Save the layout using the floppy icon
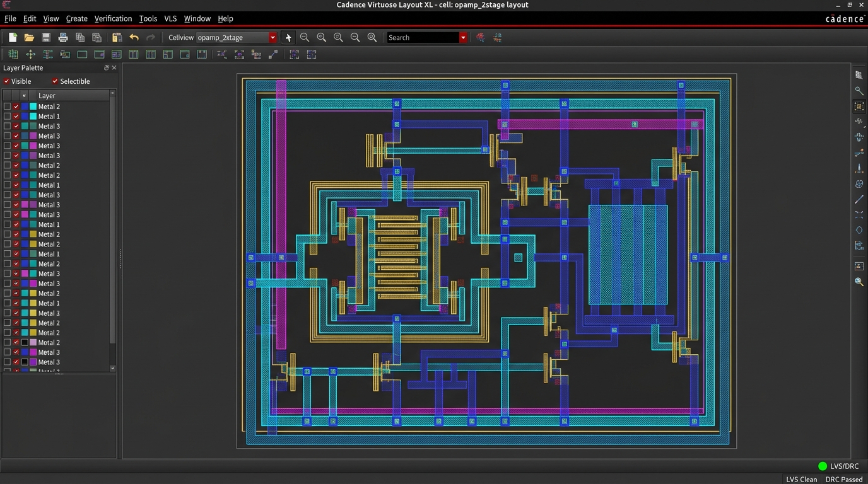This screenshot has height=484, width=868. click(x=46, y=38)
